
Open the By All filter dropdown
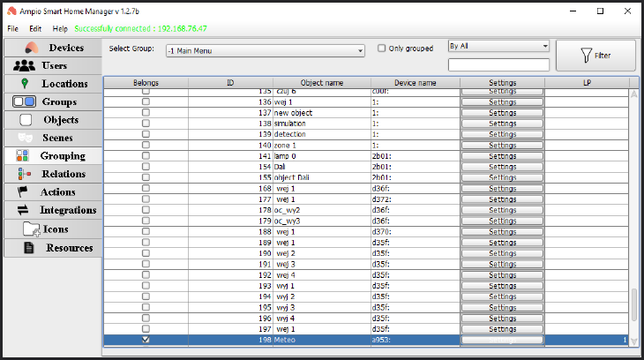[x=498, y=46]
